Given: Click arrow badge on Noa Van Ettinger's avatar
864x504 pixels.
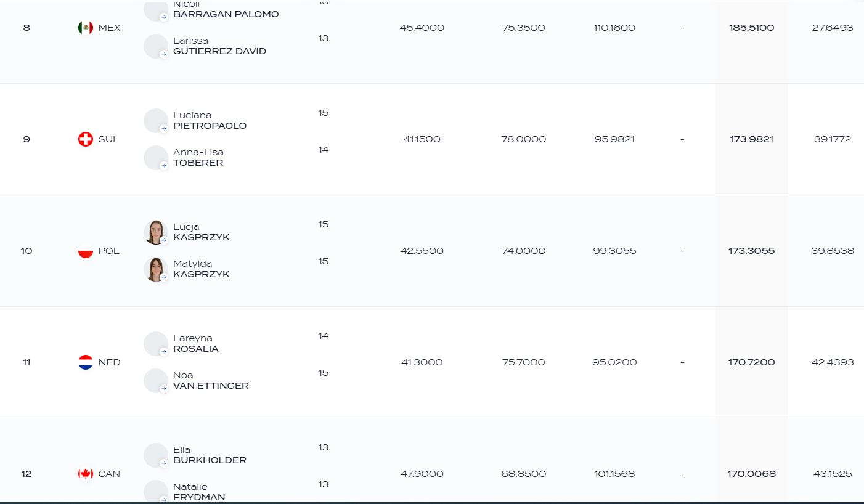Looking at the screenshot, I should (164, 389).
